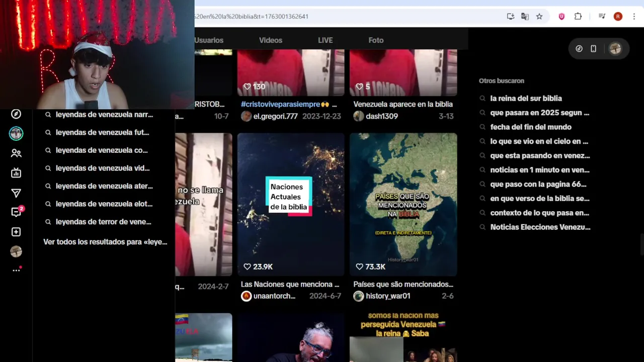Click the install app icon in address bar

click(511, 17)
